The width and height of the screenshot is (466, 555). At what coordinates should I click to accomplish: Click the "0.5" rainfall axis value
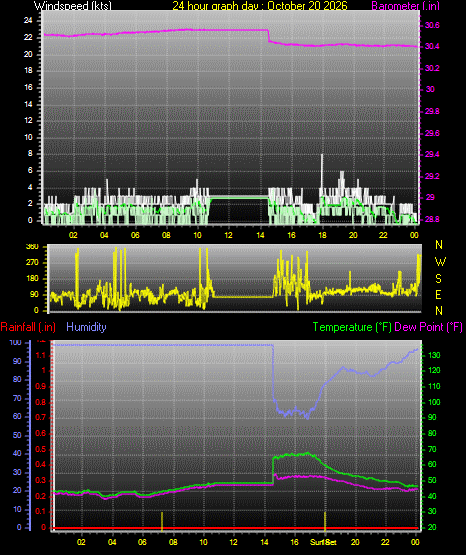click(x=41, y=449)
